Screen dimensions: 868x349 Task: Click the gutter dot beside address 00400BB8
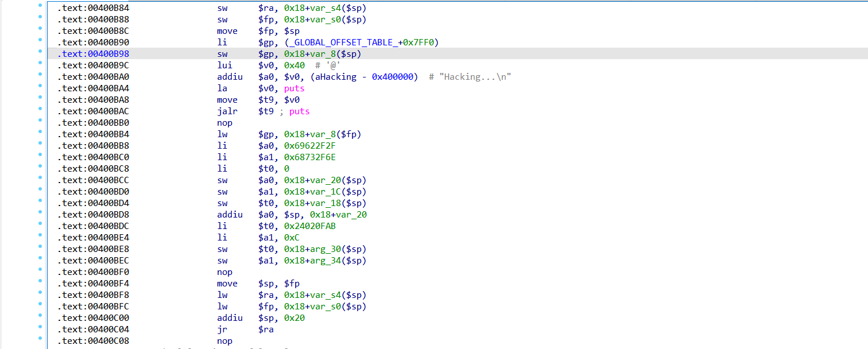click(x=40, y=144)
